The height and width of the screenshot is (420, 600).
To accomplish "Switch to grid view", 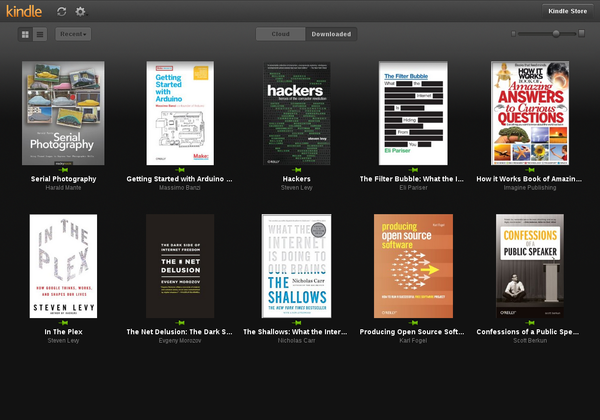I will pos(25,34).
